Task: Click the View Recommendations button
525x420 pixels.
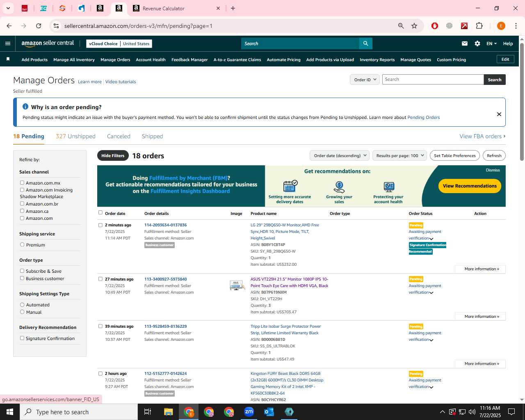Action: pyautogui.click(x=470, y=186)
